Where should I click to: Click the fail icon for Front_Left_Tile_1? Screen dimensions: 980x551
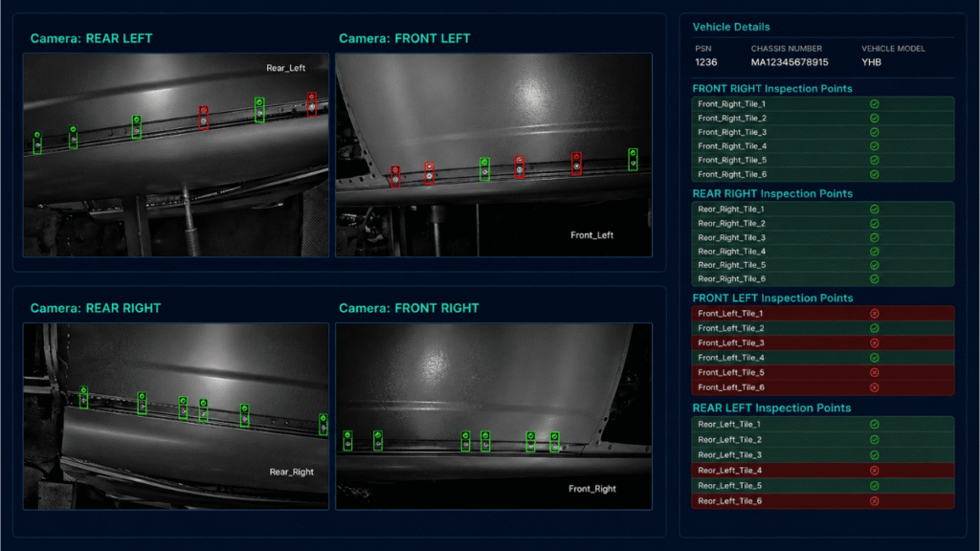point(875,314)
